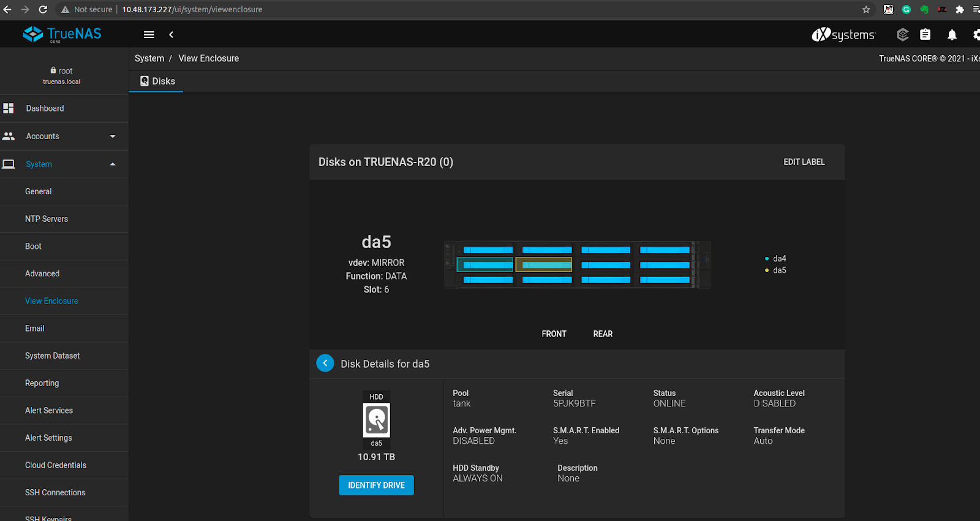
Task: Switch to the REAR enclosure view
Action: coord(603,334)
